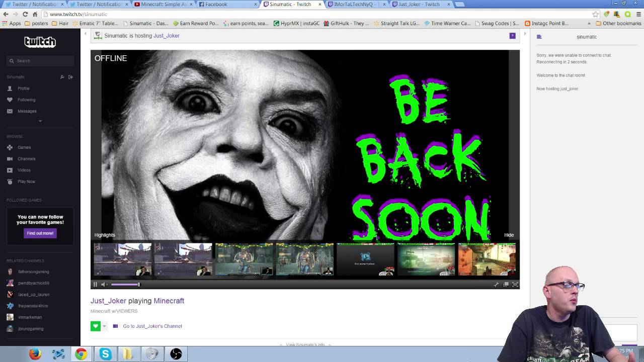
Task: Open Firefox from the taskbar
Action: click(x=35, y=354)
